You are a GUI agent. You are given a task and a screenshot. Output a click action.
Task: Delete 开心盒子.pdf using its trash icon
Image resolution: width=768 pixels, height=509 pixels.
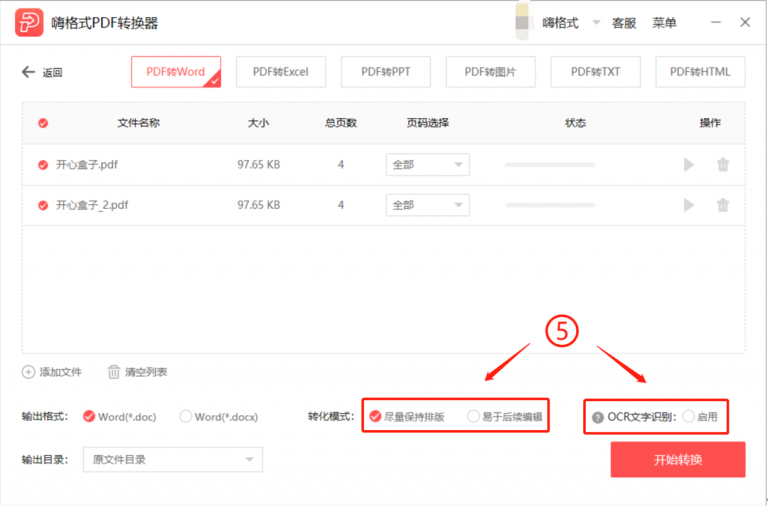coord(723,165)
